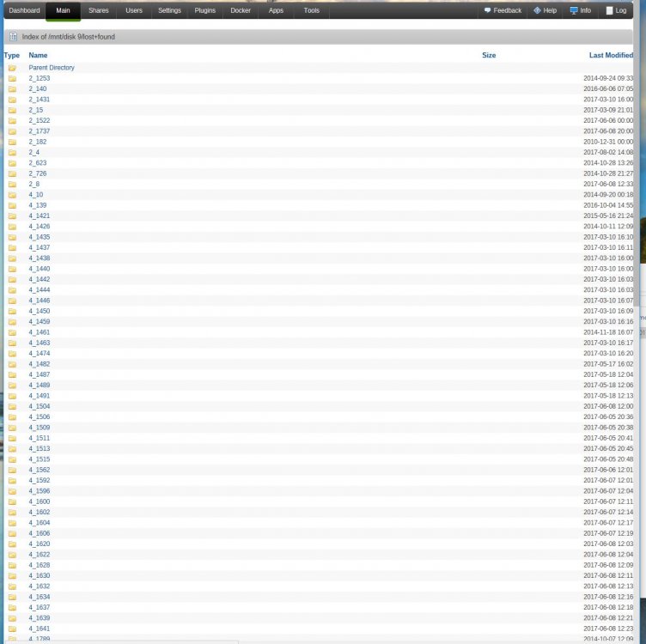Viewport: 646px width, 644px height.
Task: Click the folder icon beside 4_1602
Action: click(x=12, y=513)
